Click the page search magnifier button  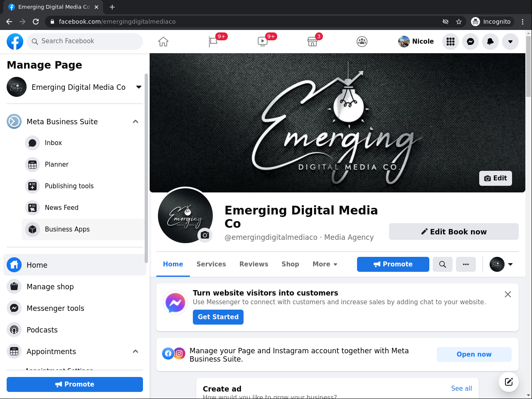pyautogui.click(x=443, y=264)
